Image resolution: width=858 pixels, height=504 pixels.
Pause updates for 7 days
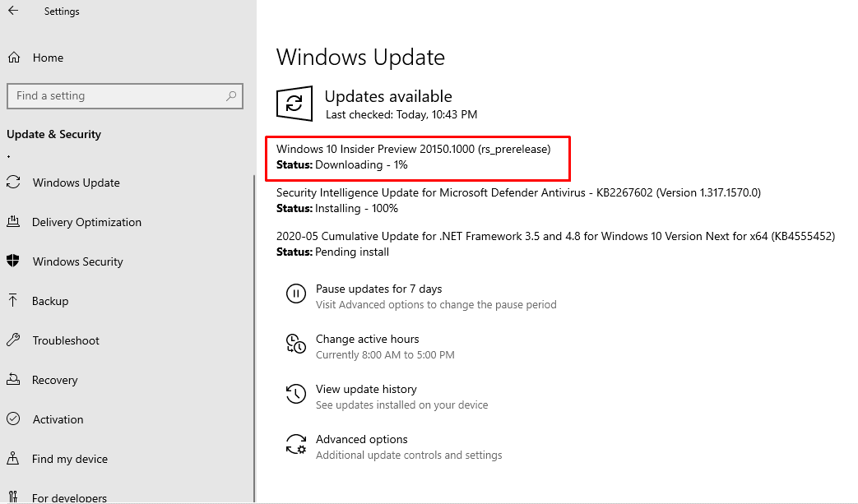(379, 289)
